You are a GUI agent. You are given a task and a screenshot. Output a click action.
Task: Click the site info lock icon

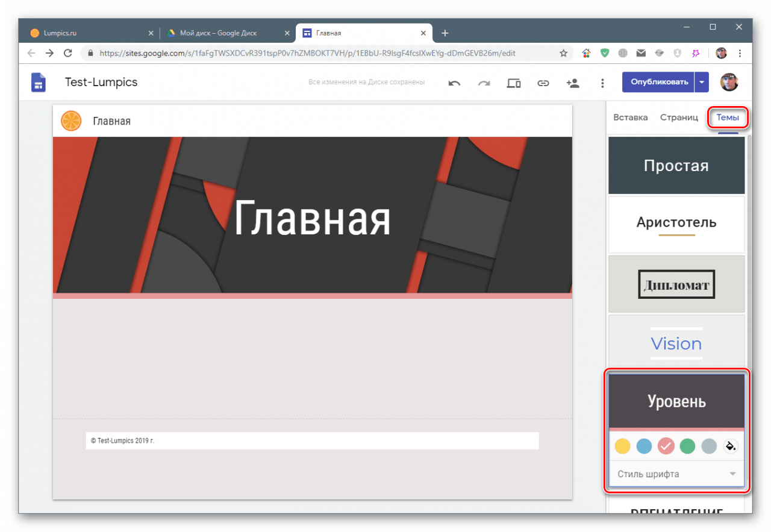pos(90,53)
